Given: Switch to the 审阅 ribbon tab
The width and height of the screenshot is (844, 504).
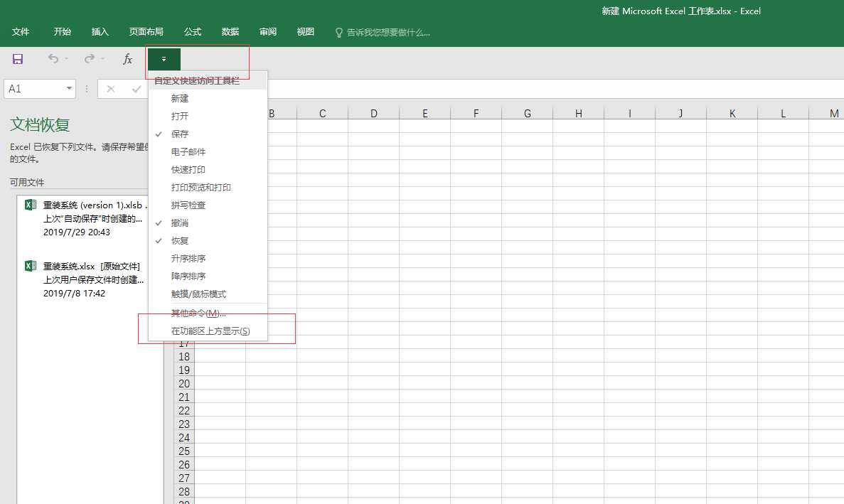Looking at the screenshot, I should tap(268, 32).
